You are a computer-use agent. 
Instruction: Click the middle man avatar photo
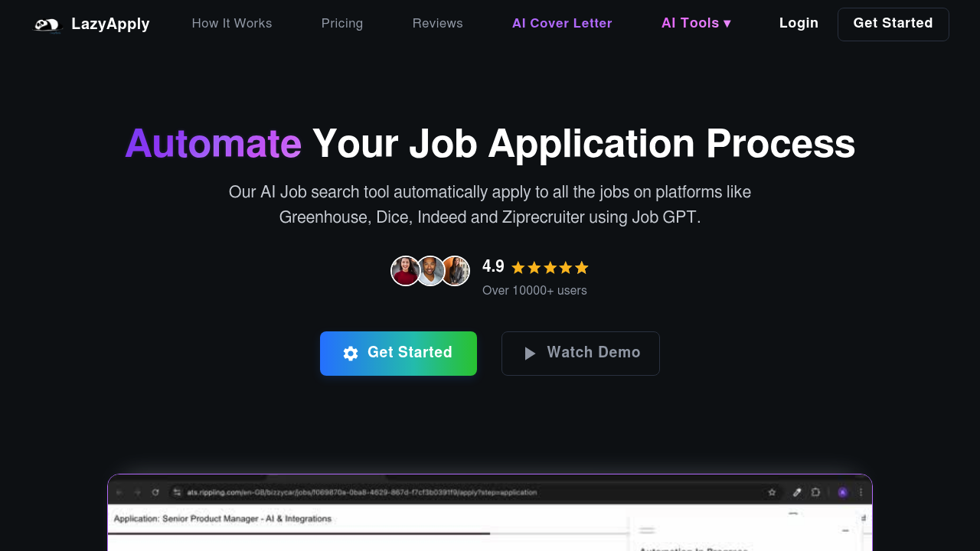pos(430,271)
